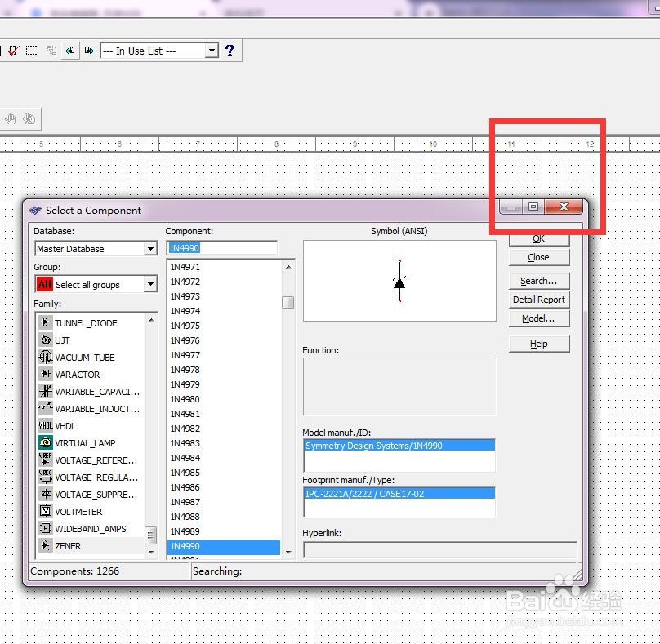Click component list scrollbar down arrow
This screenshot has height=644, width=660.
point(288,552)
